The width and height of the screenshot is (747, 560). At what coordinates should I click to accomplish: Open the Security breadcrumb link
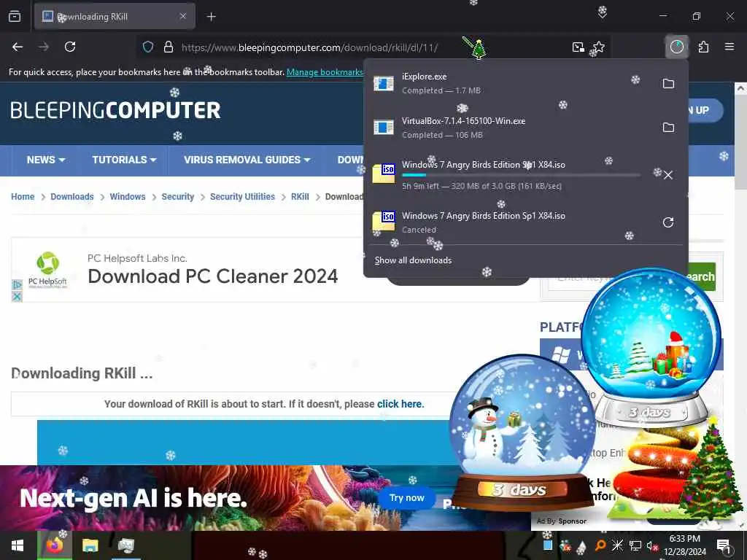pyautogui.click(x=178, y=197)
